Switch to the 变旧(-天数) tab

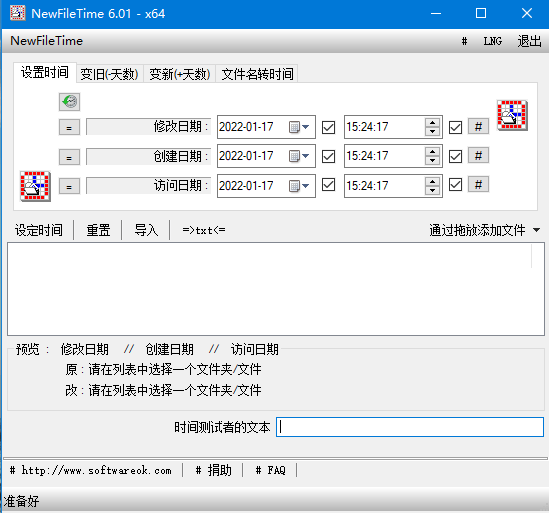pos(110,74)
